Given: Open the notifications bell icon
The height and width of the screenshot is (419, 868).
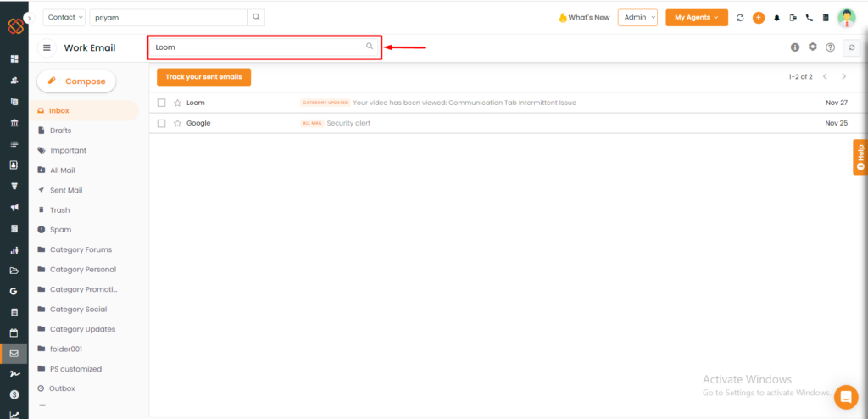Looking at the screenshot, I should [x=776, y=18].
